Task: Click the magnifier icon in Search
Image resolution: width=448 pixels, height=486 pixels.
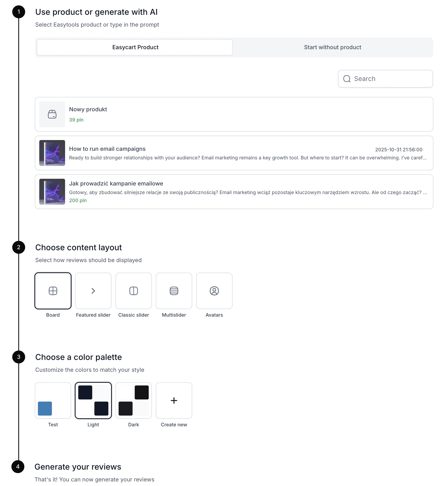Action: click(347, 79)
